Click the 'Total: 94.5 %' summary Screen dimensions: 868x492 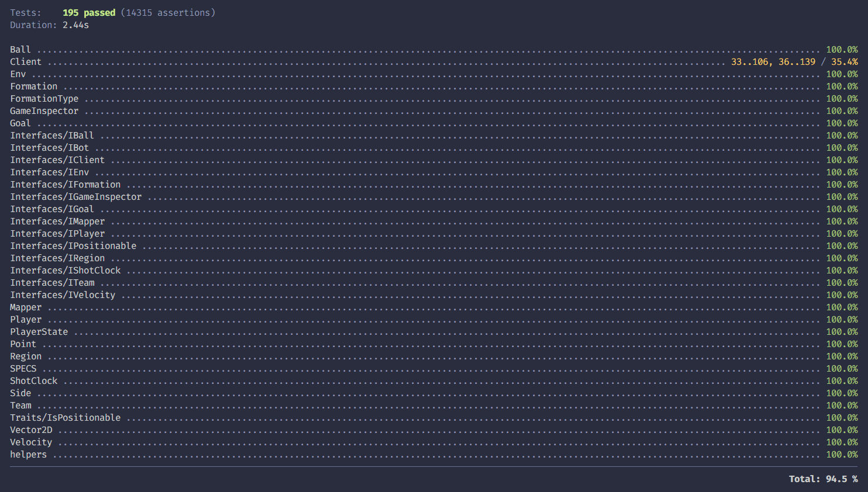[824, 479]
